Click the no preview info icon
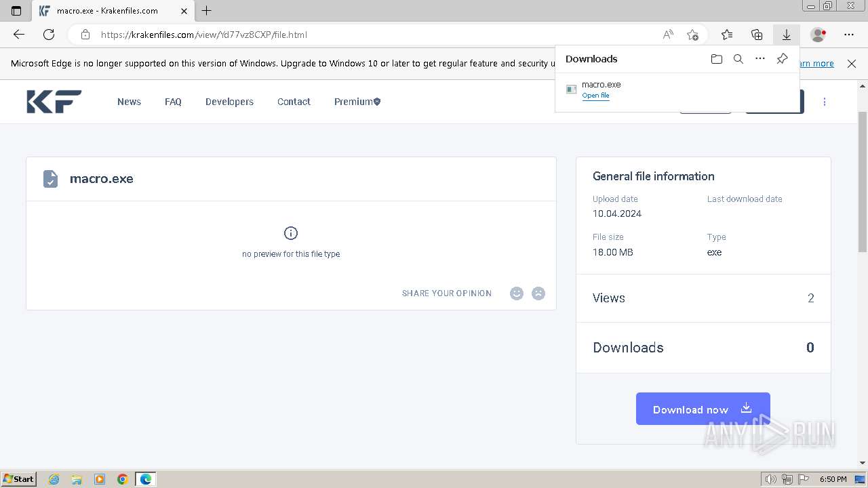Screen dimensions: 868x488 (291, 233)
